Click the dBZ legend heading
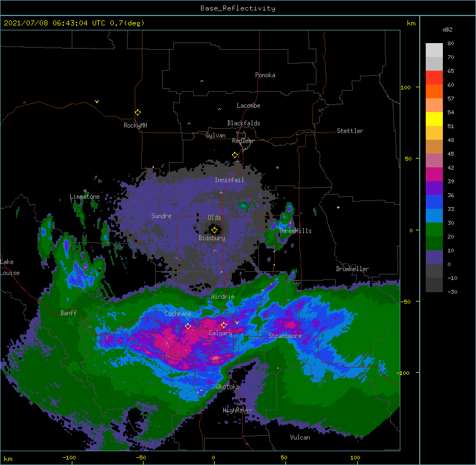The width and height of the screenshot is (476, 465). click(447, 29)
